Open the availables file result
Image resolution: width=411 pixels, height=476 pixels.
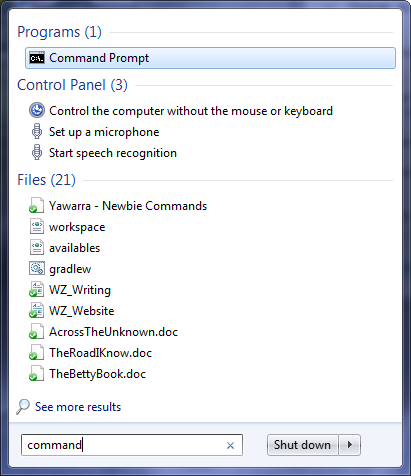pos(75,248)
